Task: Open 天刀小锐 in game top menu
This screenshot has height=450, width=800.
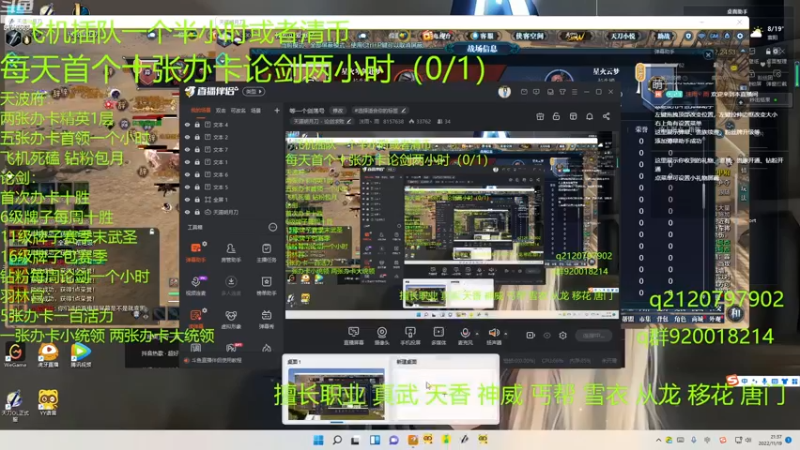Action: 622,36
